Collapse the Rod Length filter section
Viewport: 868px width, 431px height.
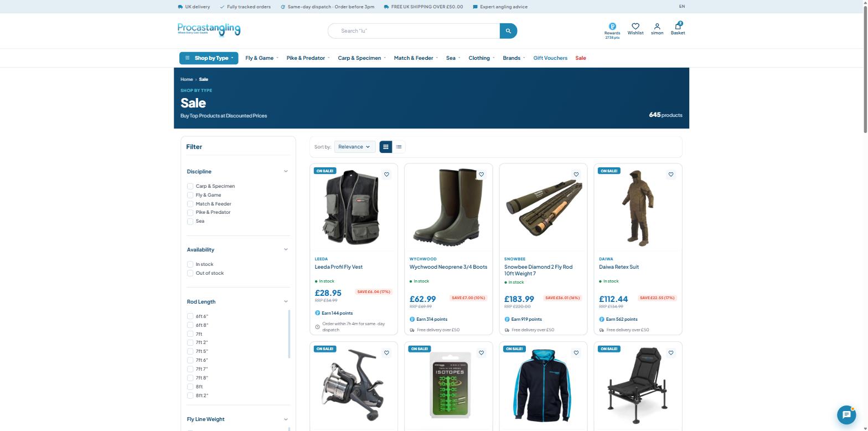[286, 302]
